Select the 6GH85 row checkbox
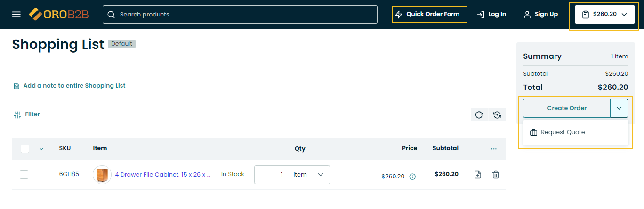The height and width of the screenshot is (209, 644). click(x=24, y=175)
